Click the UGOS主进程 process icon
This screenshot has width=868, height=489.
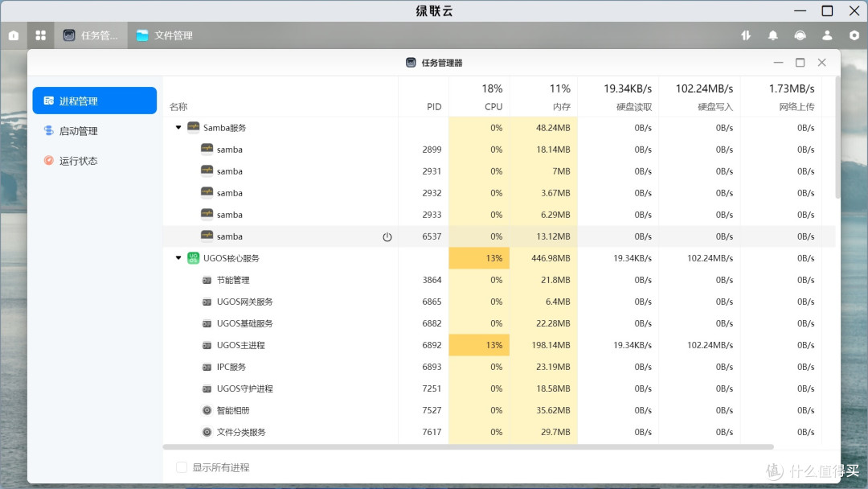point(207,345)
